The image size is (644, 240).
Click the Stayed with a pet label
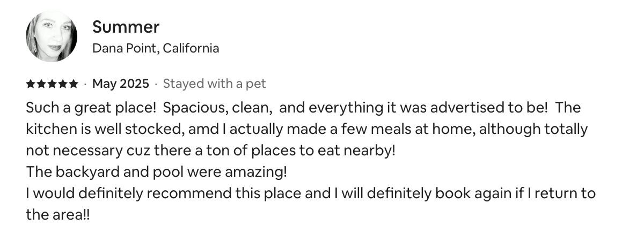215,84
